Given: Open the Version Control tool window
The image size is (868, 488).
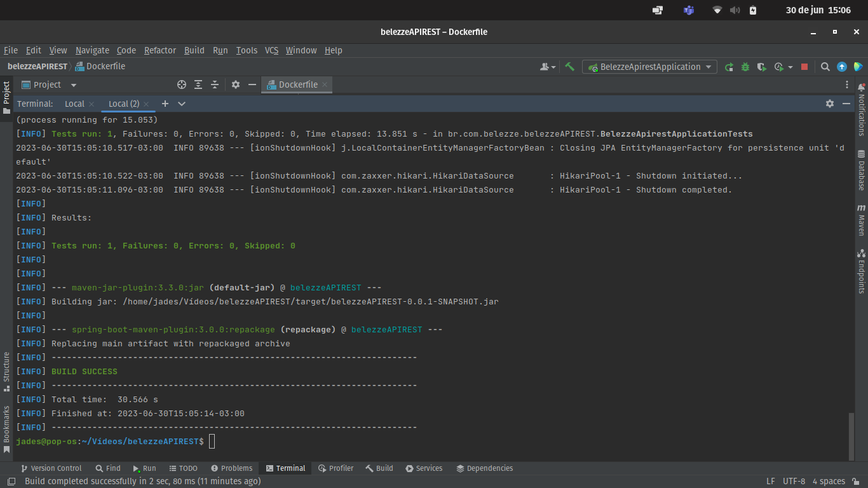Looking at the screenshot, I should (51, 468).
